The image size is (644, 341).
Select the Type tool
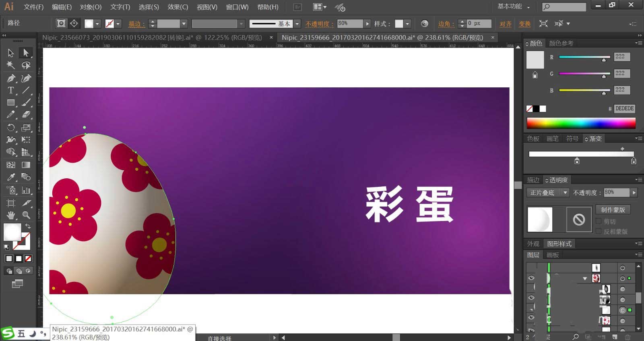11,90
